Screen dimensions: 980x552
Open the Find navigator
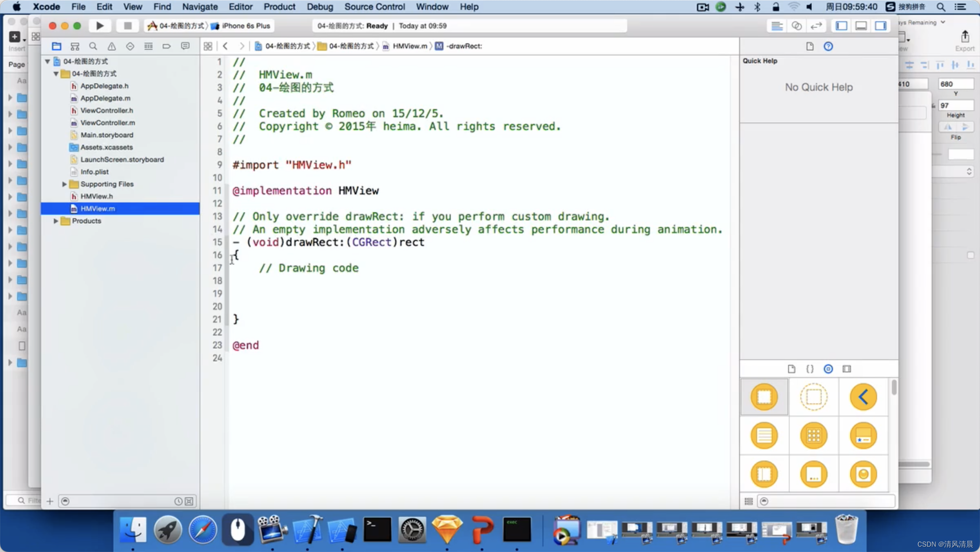[x=93, y=46]
